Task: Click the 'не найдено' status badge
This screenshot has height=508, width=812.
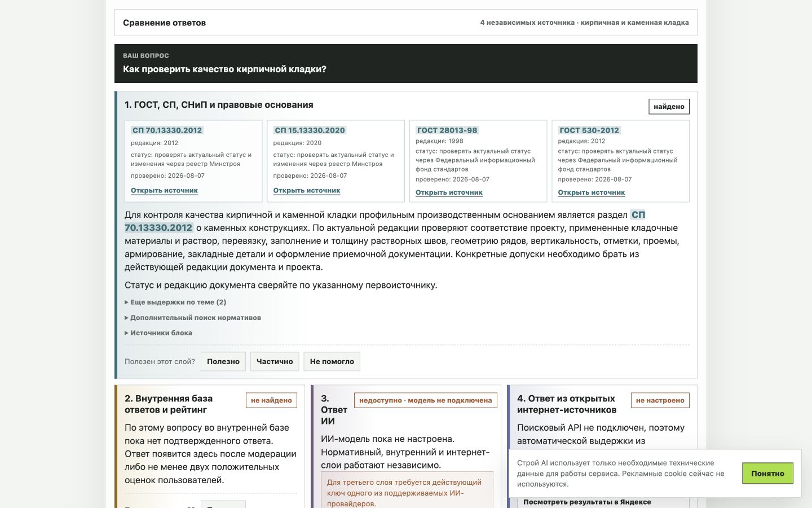Action: click(271, 400)
